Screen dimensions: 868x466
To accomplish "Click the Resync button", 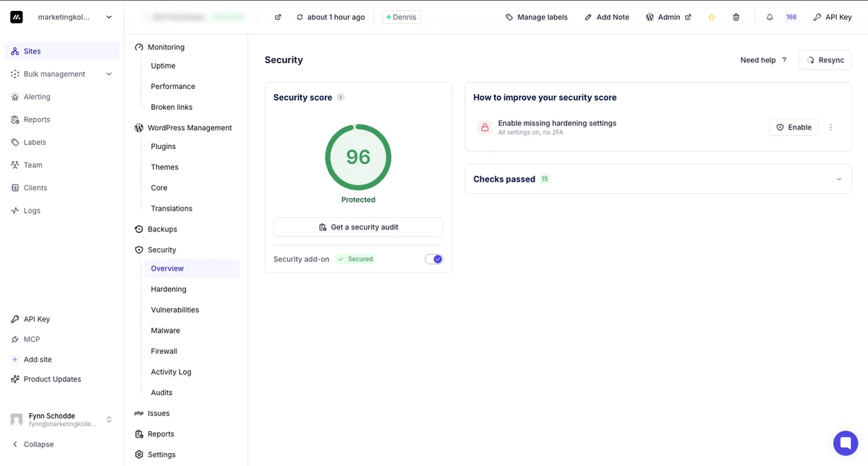I will tap(825, 60).
